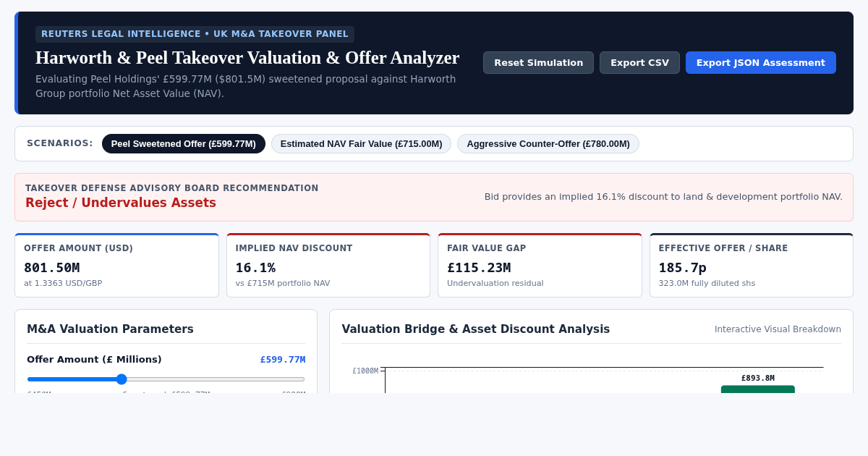The image size is (868, 456).
Task: Click the green £893.8M chart bar
Action: pos(758,389)
